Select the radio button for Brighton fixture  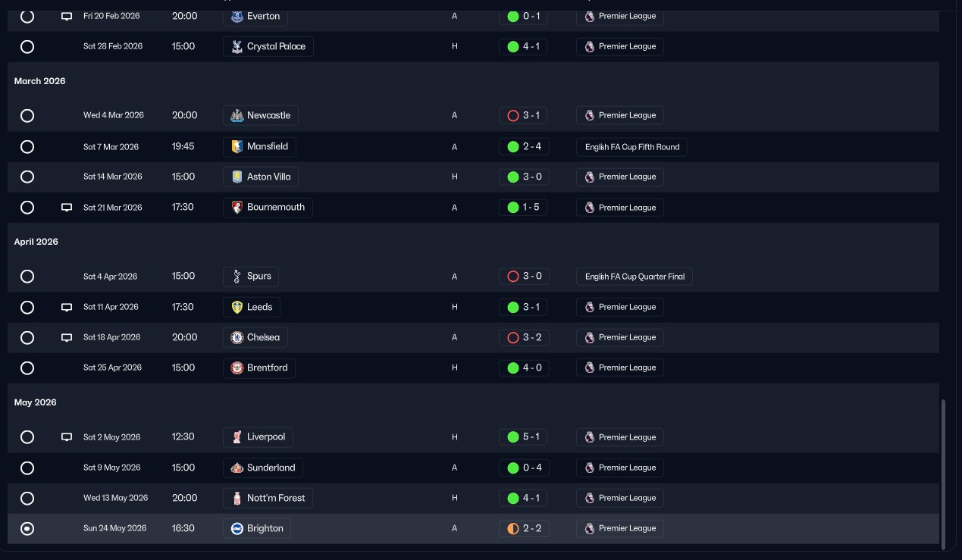click(27, 528)
